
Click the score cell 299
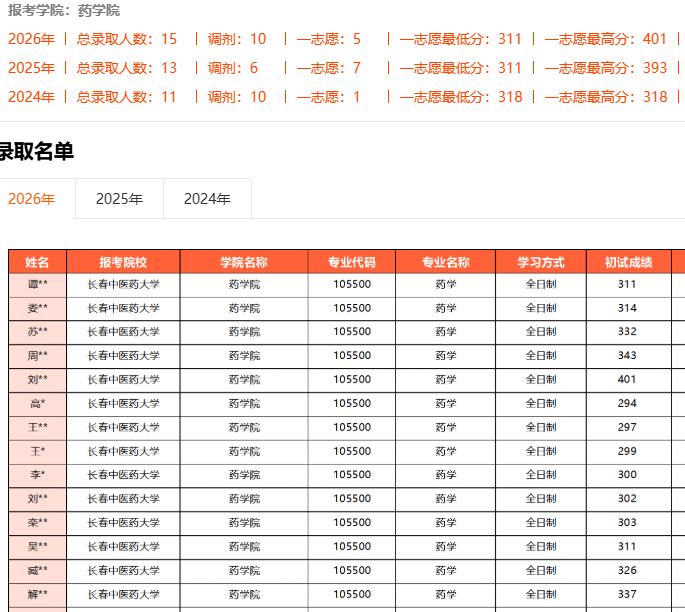(627, 451)
